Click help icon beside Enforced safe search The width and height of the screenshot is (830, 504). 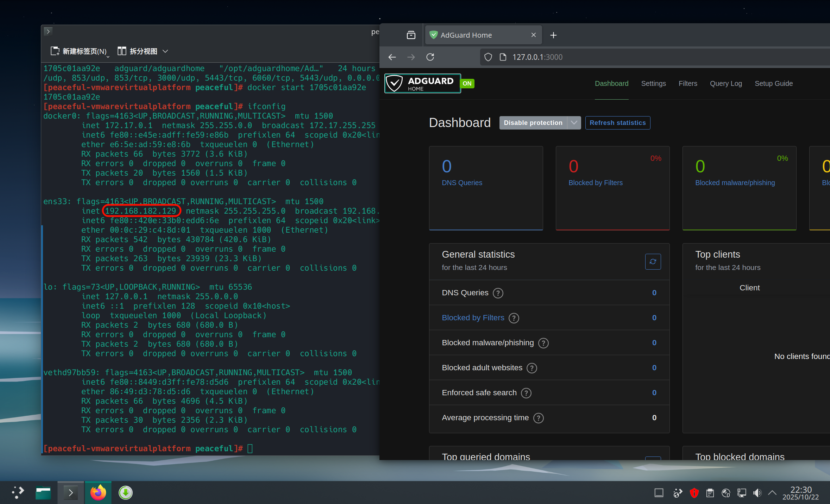pos(526,393)
